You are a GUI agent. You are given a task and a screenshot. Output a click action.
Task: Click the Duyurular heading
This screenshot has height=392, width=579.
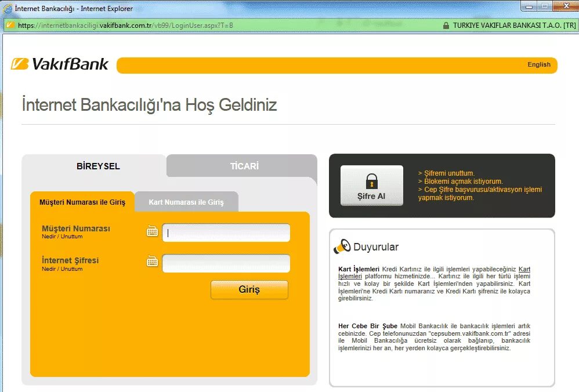point(376,247)
